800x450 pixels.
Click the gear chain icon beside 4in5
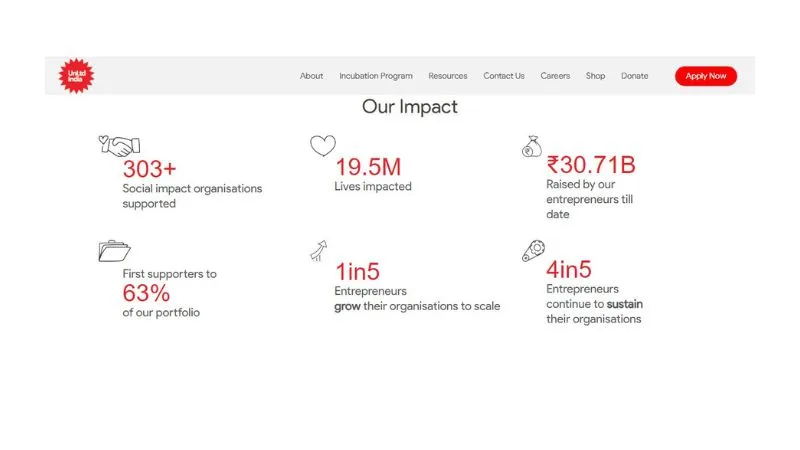[534, 251]
